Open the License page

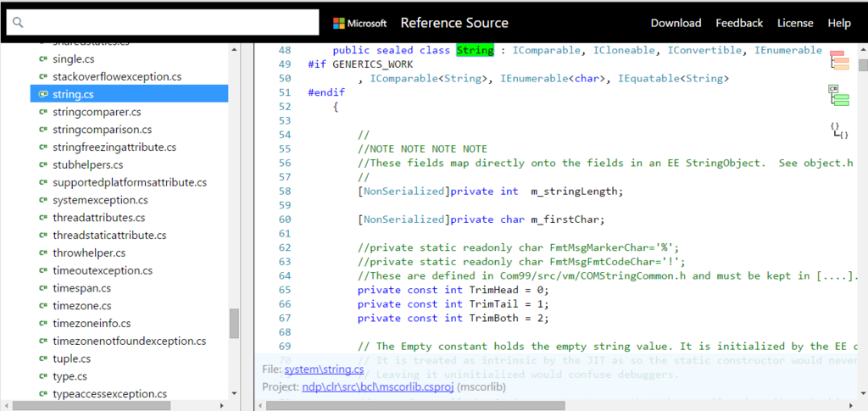[795, 23]
